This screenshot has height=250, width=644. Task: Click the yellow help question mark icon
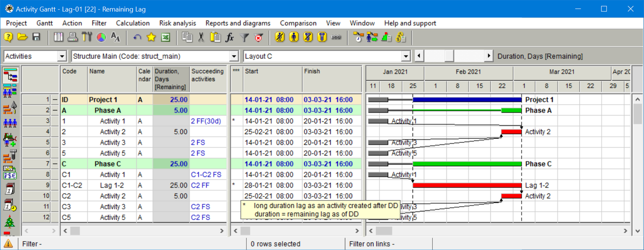(8, 37)
